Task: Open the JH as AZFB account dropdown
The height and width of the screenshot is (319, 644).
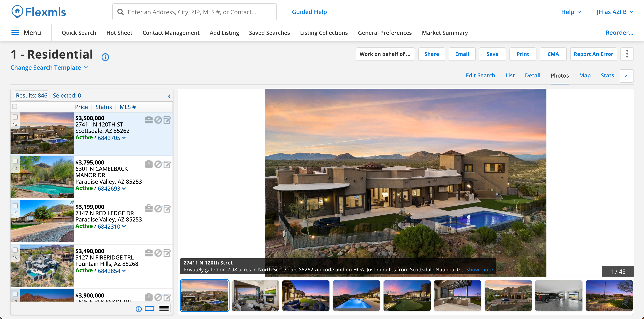Action: click(615, 12)
